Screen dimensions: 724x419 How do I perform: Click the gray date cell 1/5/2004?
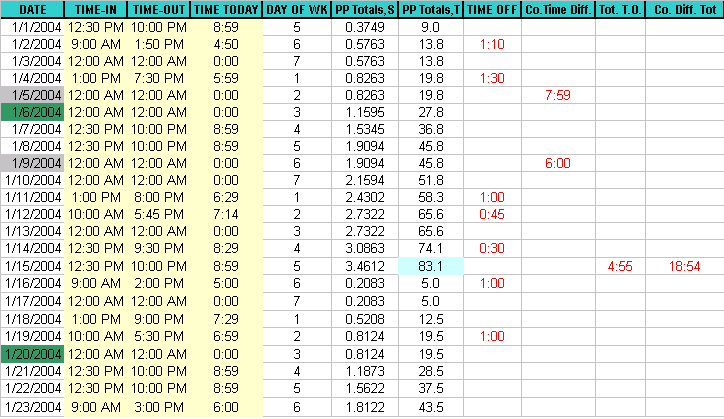[32, 95]
